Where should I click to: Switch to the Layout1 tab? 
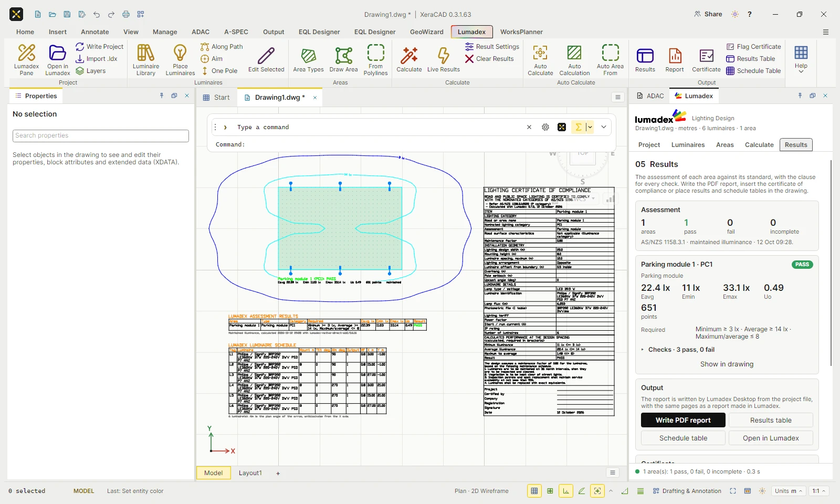coord(250,473)
